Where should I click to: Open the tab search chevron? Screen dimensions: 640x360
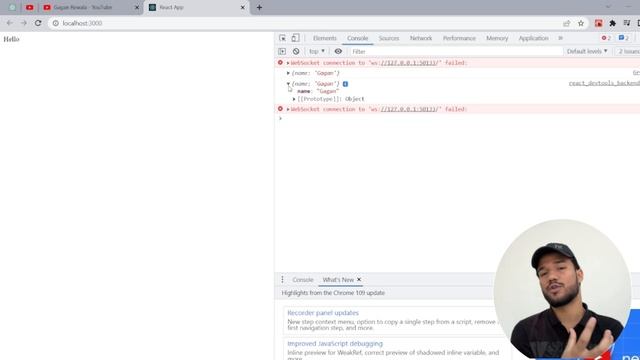pyautogui.click(x=608, y=7)
